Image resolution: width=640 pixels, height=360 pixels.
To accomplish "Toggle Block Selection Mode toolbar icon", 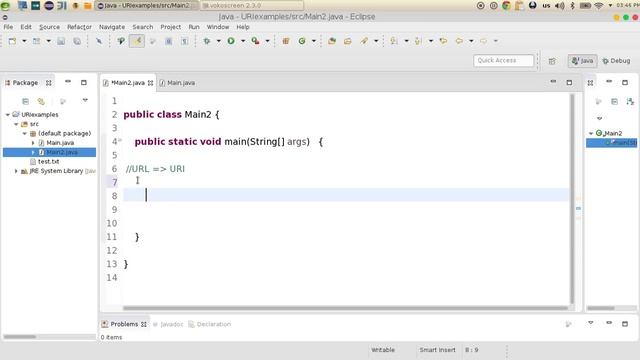I will [x=169, y=41].
